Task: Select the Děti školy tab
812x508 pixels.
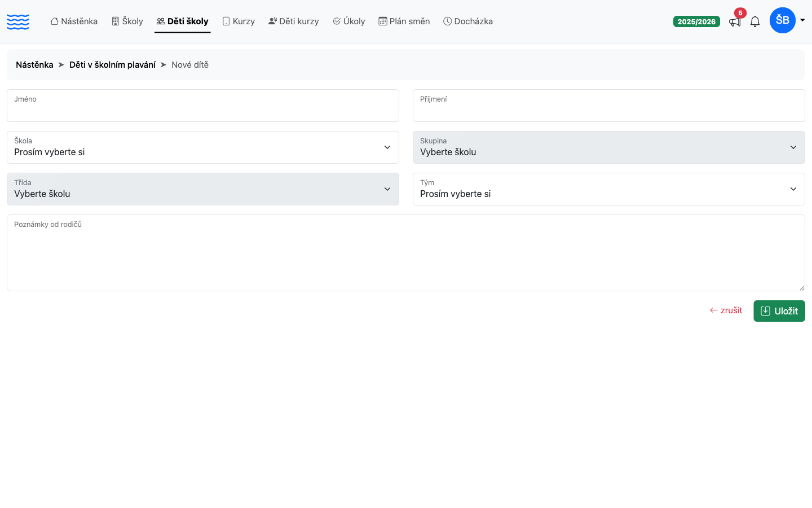Action: [183, 21]
